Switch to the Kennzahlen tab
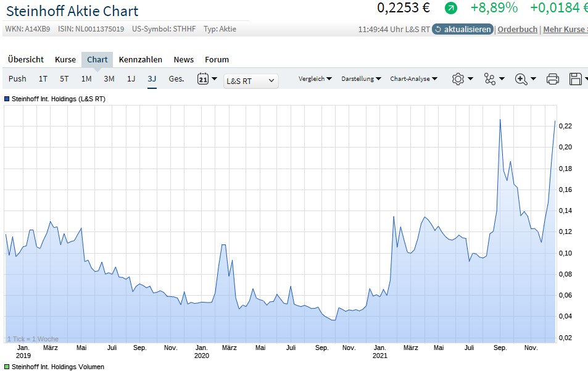The width and height of the screenshot is (588, 371). point(141,59)
